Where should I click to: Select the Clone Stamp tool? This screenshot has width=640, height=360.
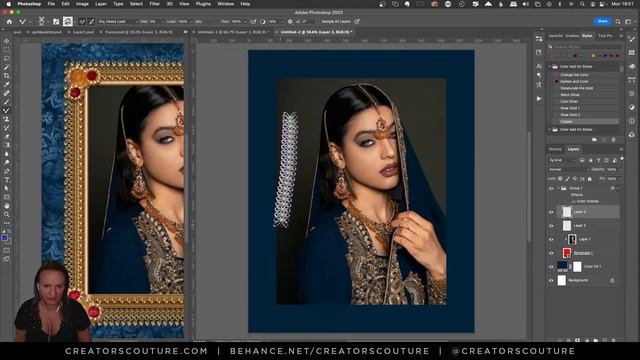tap(7, 119)
